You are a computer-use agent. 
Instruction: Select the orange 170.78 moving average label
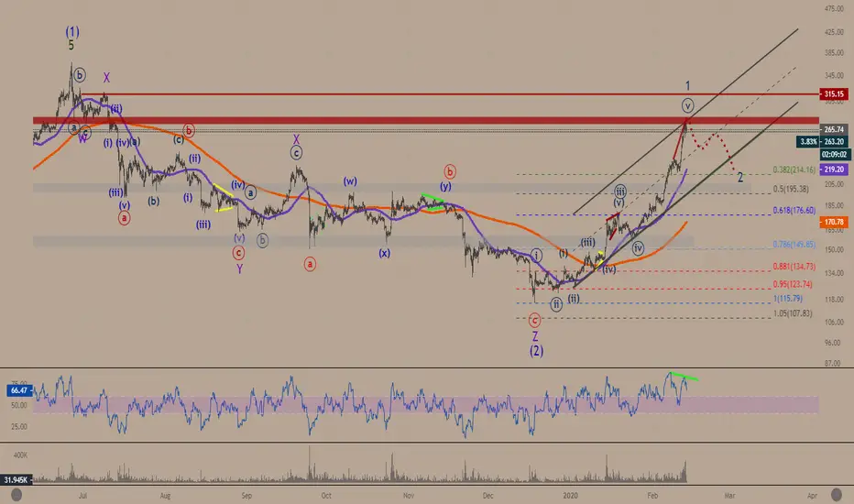(833, 223)
